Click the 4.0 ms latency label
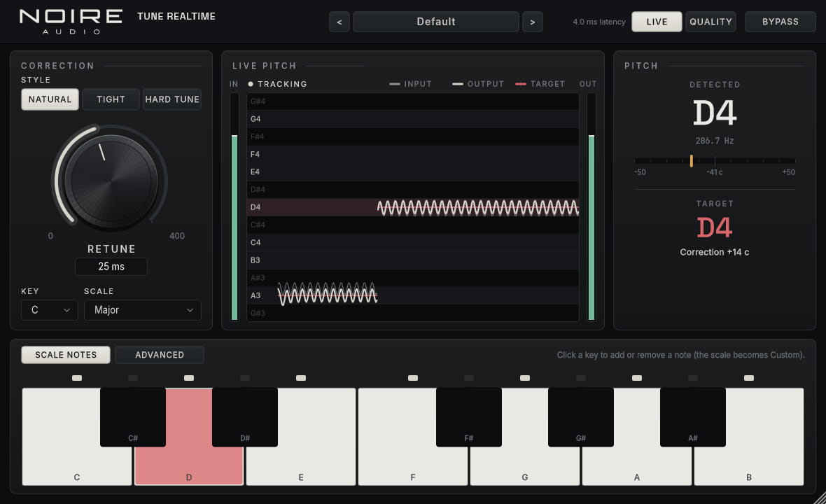 599,22
